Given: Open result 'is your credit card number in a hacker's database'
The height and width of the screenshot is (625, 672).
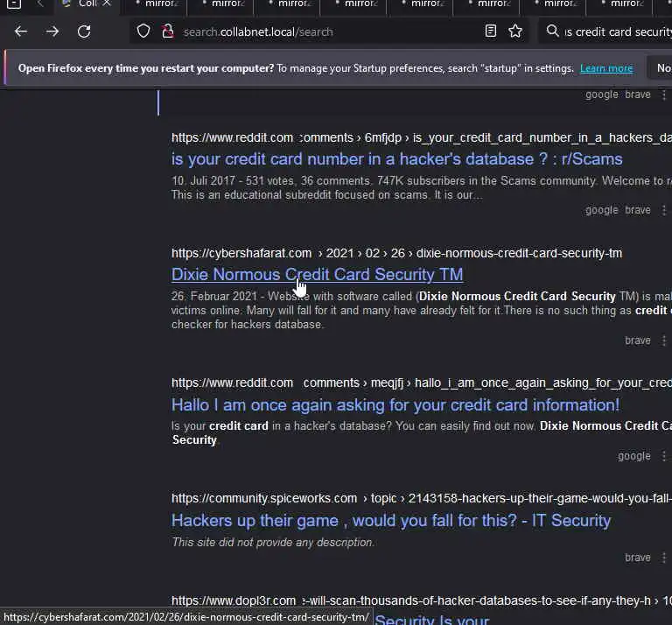Looking at the screenshot, I should click(x=397, y=159).
